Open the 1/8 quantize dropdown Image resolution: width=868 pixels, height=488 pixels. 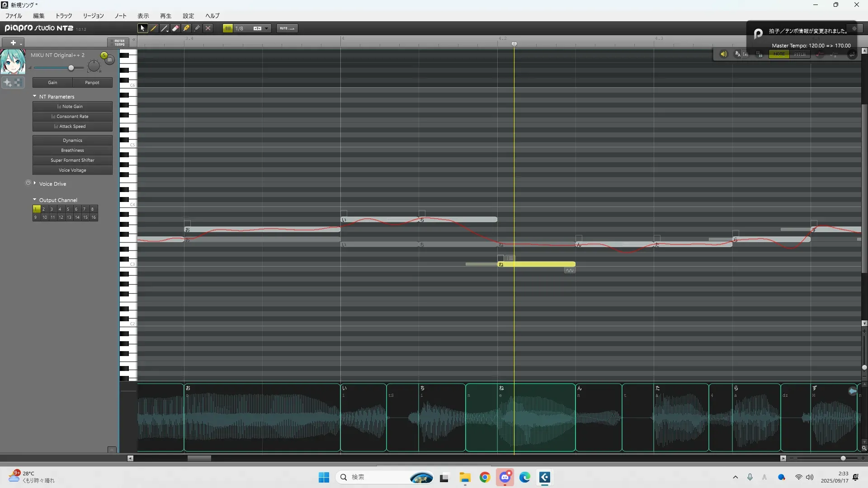[x=267, y=28]
